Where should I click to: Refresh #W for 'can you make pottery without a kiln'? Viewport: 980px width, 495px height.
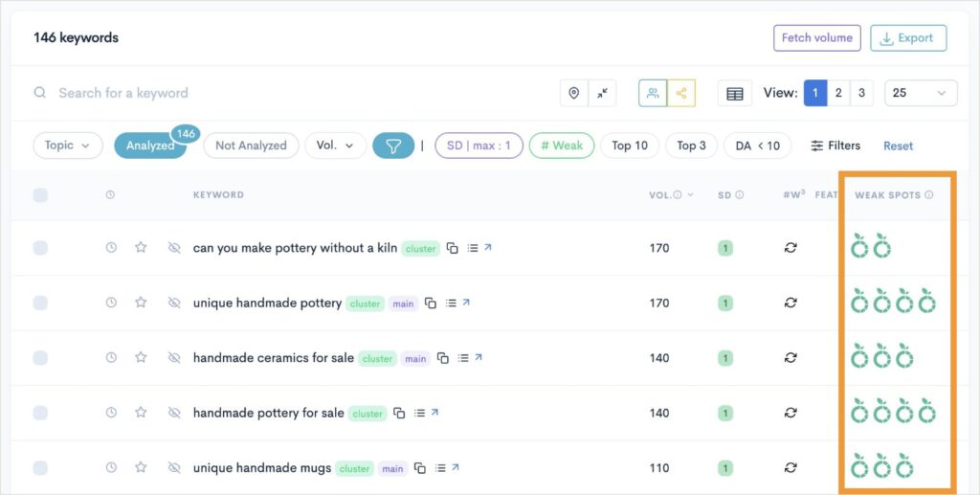[791, 248]
